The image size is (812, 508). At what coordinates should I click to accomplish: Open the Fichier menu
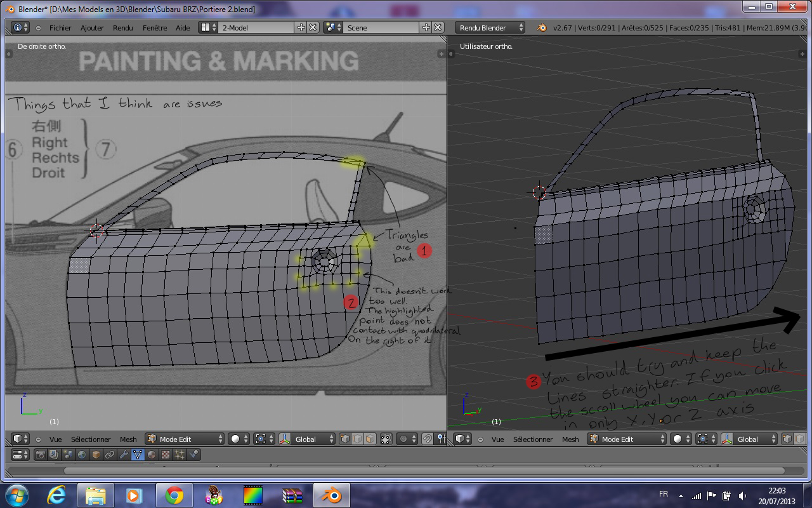(60, 28)
